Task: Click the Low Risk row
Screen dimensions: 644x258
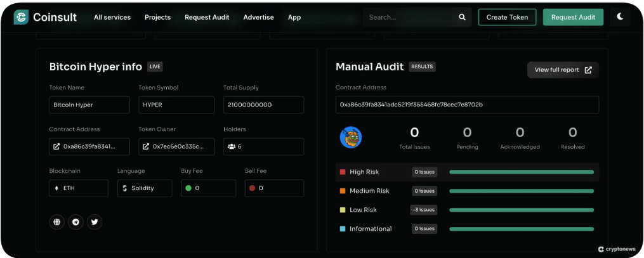Action: tap(466, 210)
